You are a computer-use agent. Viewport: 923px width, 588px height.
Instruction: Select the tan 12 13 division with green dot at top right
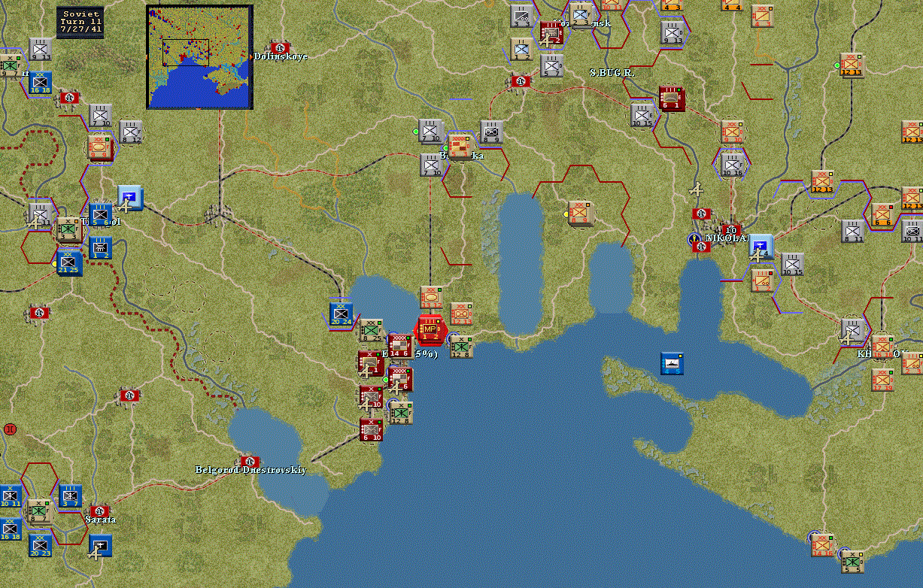click(852, 65)
